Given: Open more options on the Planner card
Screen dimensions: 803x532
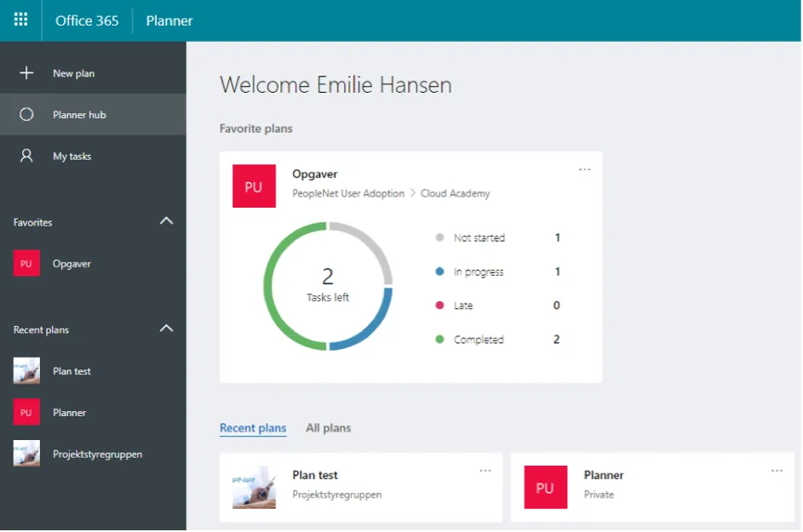Looking at the screenshot, I should [777, 471].
